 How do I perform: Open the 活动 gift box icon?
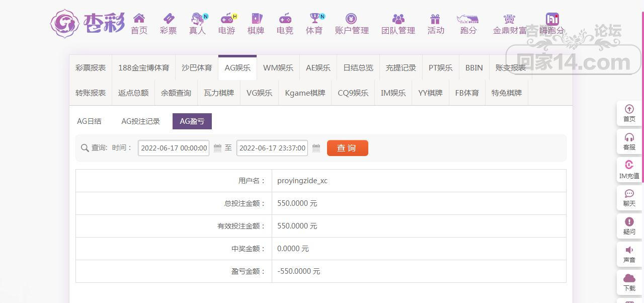click(x=435, y=19)
